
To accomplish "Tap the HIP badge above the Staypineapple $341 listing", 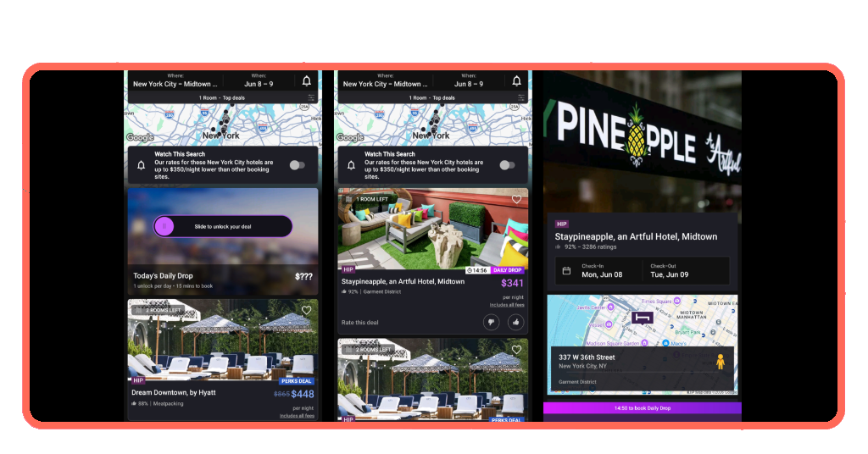I will pyautogui.click(x=348, y=269).
